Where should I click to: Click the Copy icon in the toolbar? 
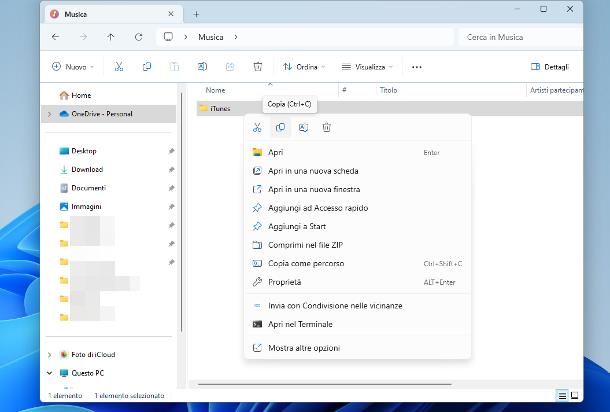point(147,67)
